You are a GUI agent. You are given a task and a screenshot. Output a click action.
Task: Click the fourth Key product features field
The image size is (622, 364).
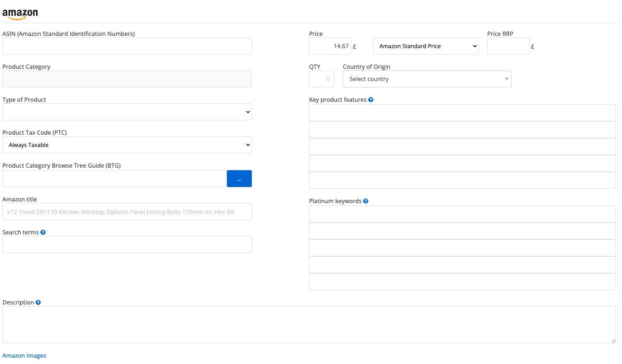(462, 163)
